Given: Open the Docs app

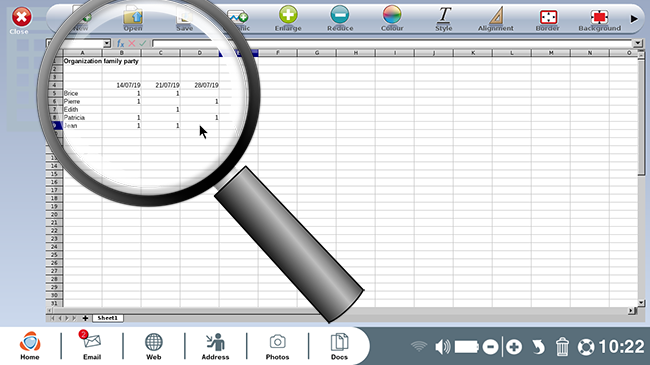Looking at the screenshot, I should [x=339, y=346].
